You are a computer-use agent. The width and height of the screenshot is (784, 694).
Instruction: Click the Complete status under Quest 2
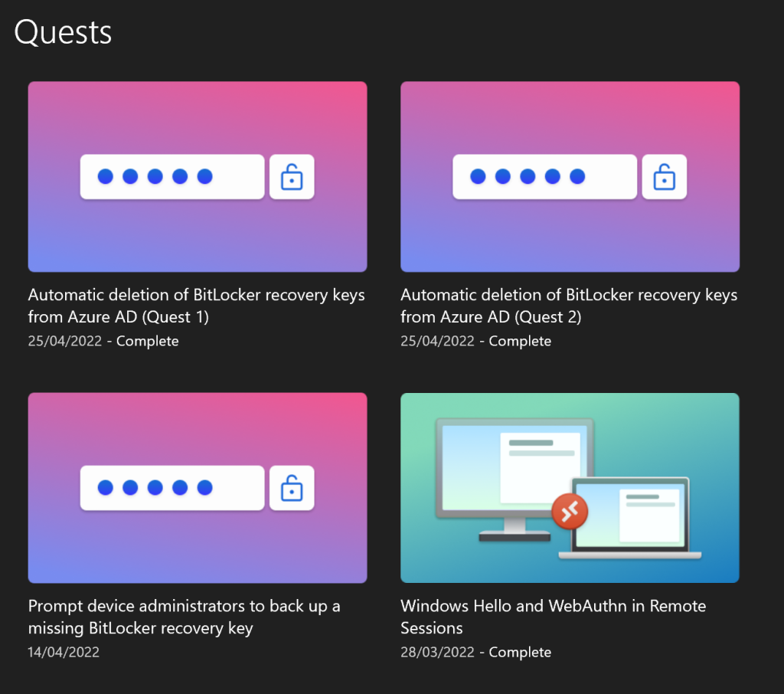520,341
